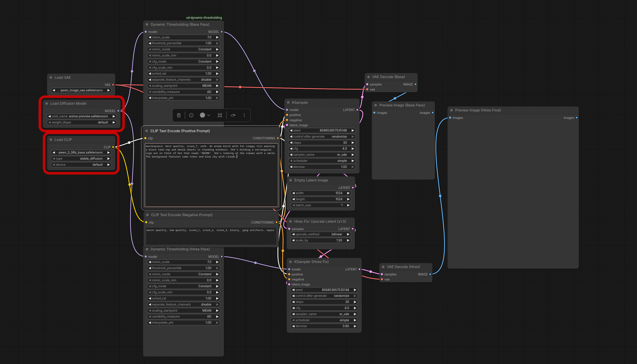Click the denoise 0.60 slider in KSampler (Hires Fix)
Viewport: 637px width, 364px height.
pyautogui.click(x=324, y=326)
